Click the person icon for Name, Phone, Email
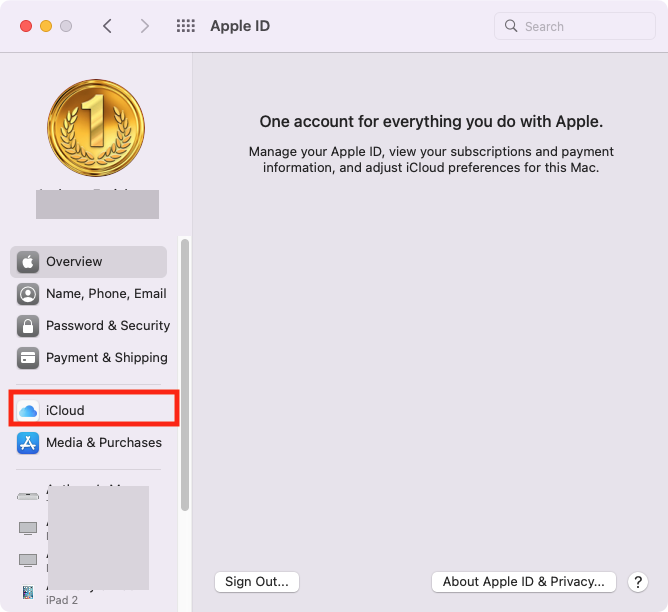 tap(28, 294)
